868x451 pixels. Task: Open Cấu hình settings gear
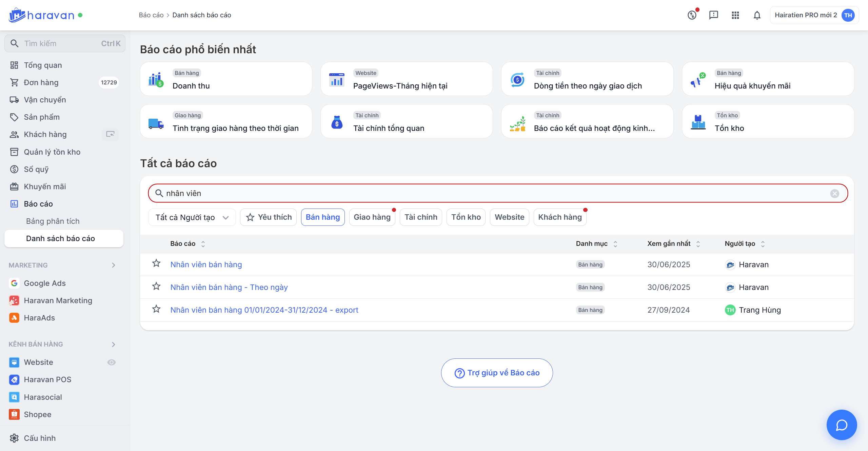point(14,438)
